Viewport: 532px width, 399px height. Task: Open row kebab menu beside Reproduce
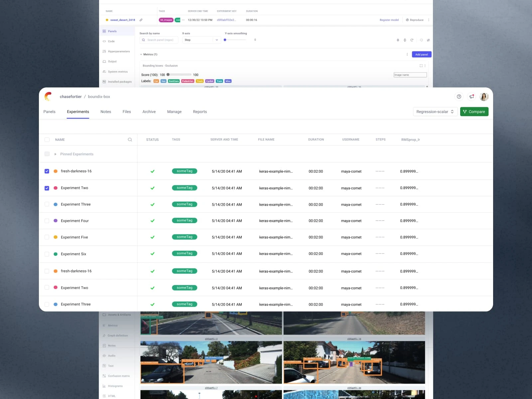(429, 20)
